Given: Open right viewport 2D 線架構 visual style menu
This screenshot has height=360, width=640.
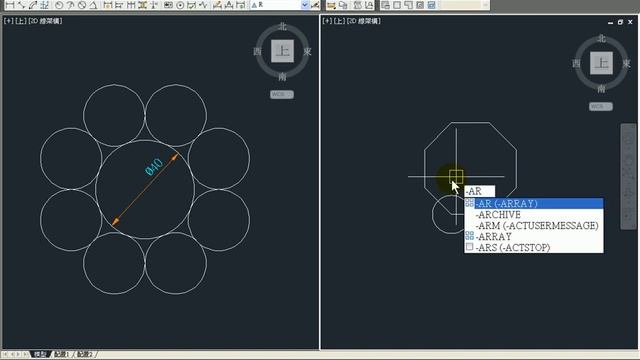Looking at the screenshot, I should tap(364, 21).
